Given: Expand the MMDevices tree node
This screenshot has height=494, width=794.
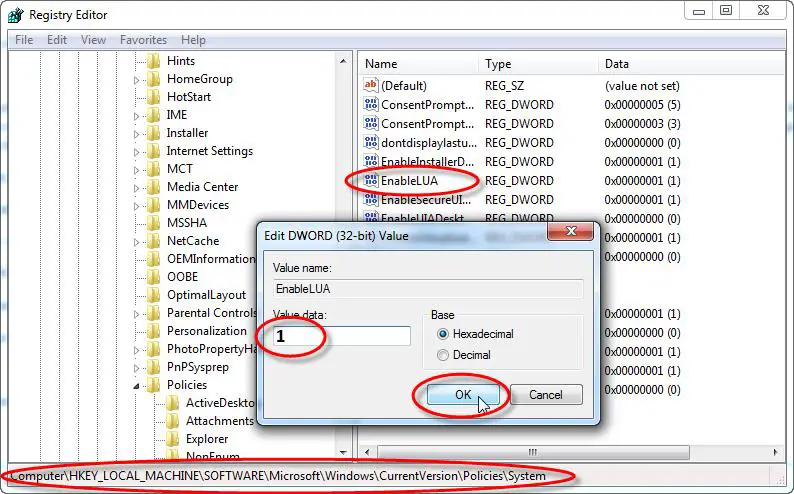Looking at the screenshot, I should click(x=136, y=206).
